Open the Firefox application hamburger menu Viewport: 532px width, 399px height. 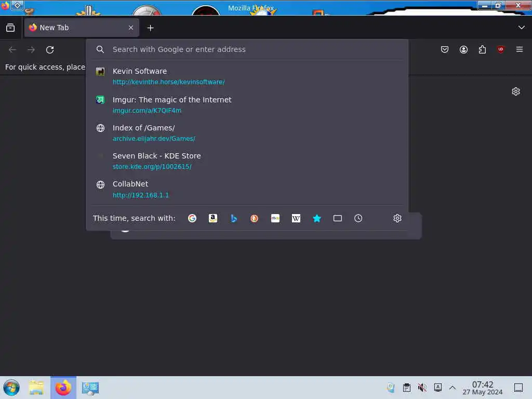(x=520, y=49)
